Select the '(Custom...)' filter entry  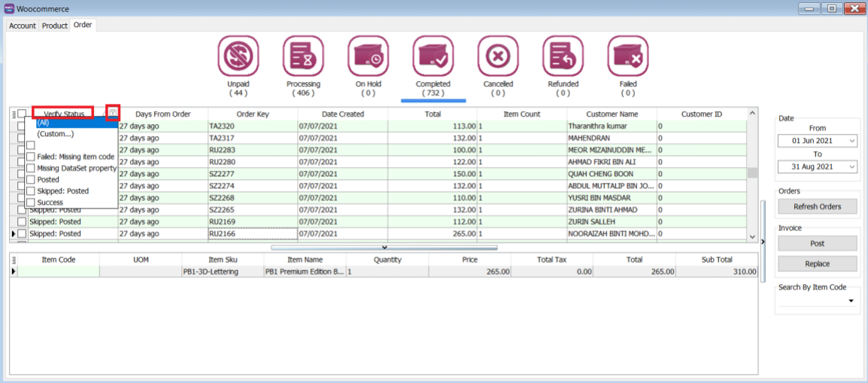(x=56, y=134)
